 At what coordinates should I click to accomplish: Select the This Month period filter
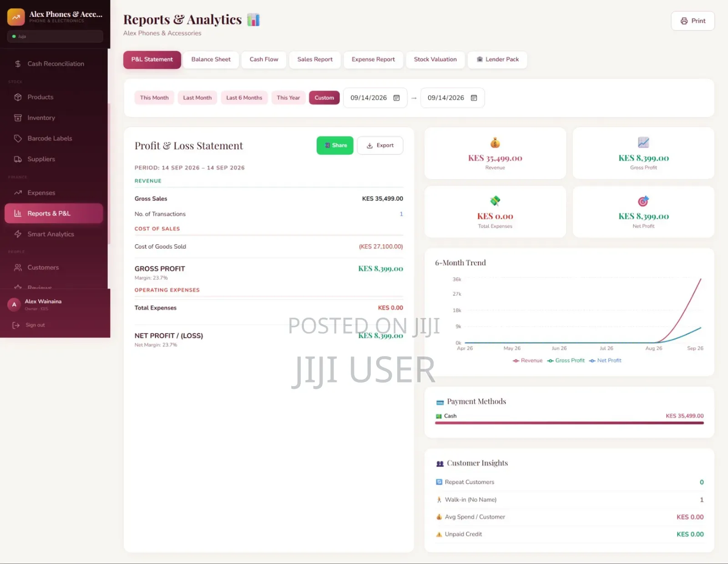(x=154, y=98)
